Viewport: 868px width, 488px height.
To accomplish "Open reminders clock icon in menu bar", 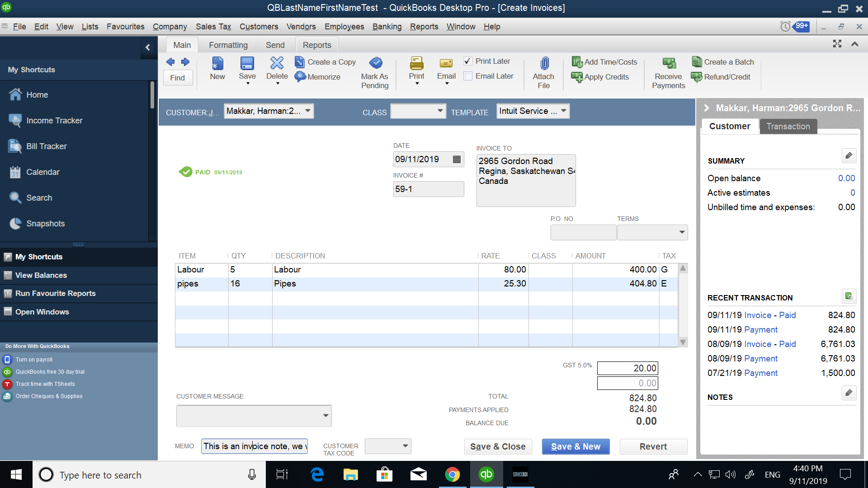I will click(x=786, y=27).
